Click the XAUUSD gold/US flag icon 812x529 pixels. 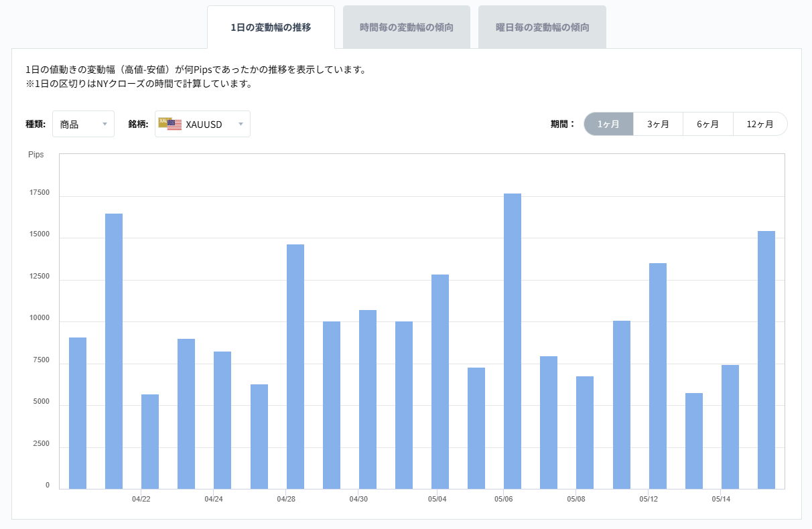point(170,123)
